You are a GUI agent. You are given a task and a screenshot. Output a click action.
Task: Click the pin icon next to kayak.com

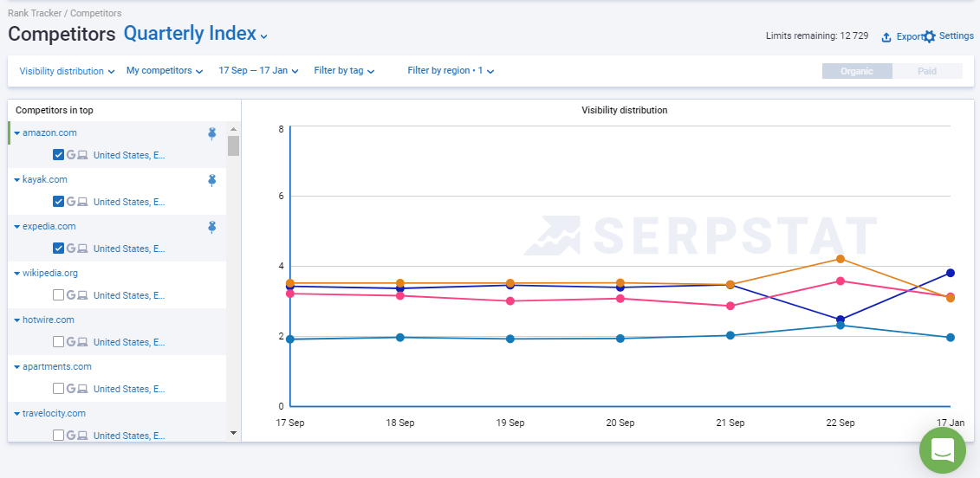(212, 180)
